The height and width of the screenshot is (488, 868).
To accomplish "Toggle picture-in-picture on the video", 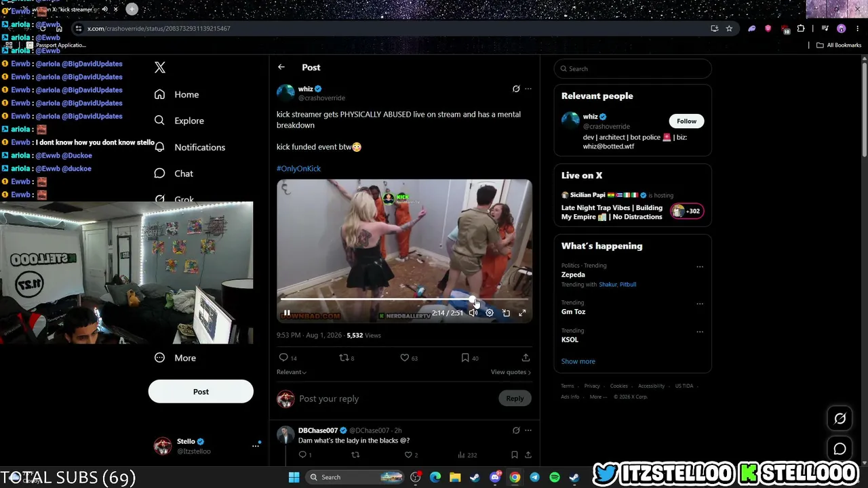I will [506, 313].
